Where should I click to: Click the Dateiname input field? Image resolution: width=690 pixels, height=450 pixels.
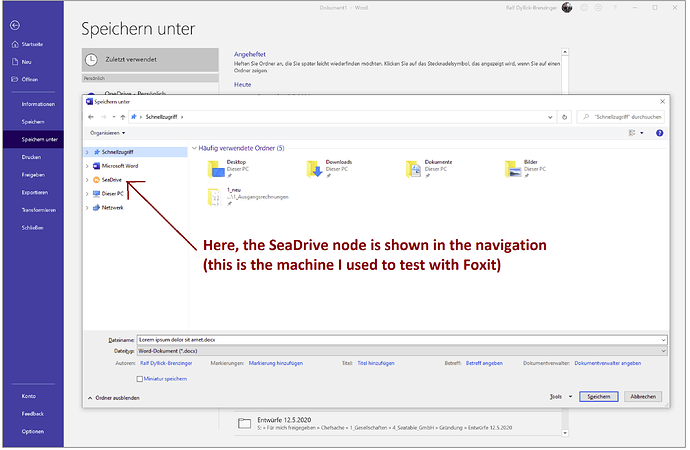400,340
